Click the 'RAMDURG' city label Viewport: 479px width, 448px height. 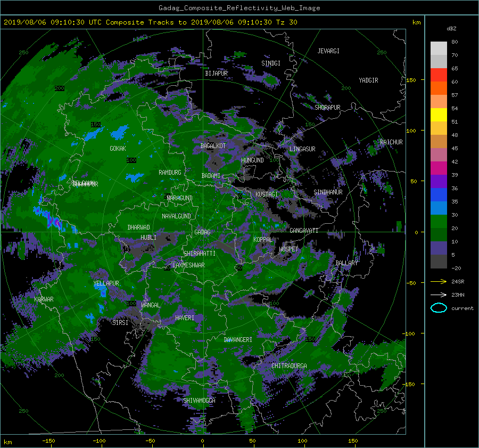click(170, 173)
